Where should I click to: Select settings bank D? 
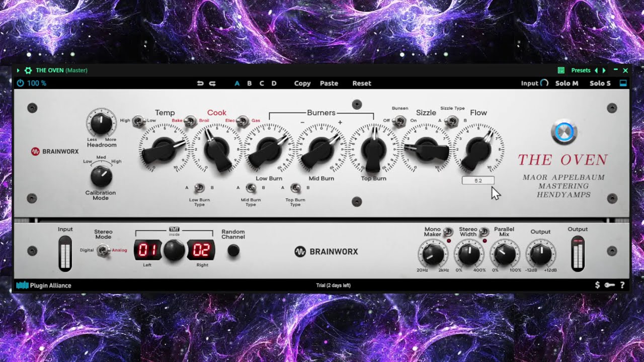click(x=274, y=83)
